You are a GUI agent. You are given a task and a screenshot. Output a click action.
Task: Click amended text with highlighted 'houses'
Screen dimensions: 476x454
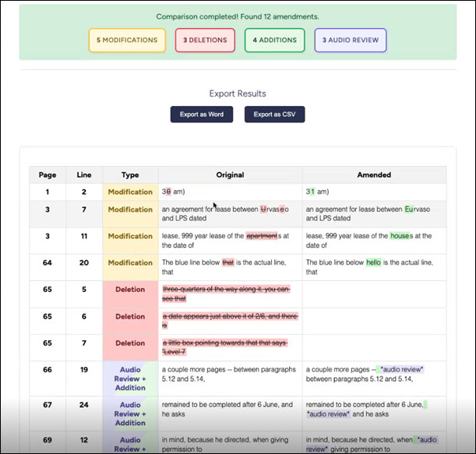(x=368, y=241)
